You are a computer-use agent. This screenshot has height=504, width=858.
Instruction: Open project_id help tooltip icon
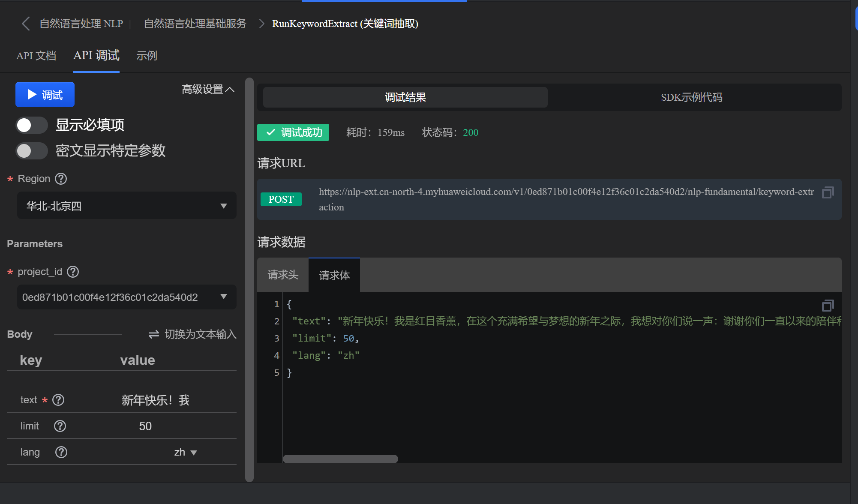[x=73, y=272]
